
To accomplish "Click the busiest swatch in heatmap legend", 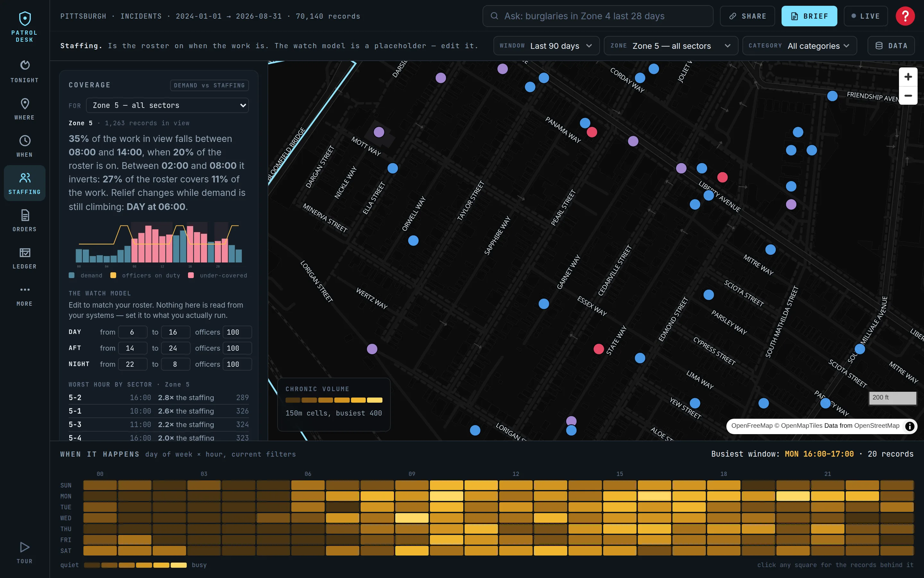I will [178, 565].
